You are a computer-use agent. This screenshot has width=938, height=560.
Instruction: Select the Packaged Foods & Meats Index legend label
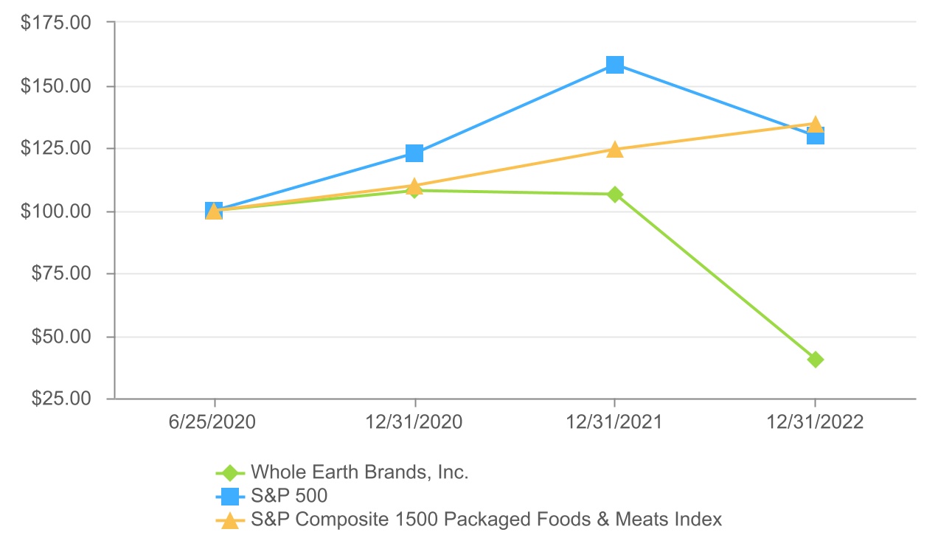pyautogui.click(x=486, y=519)
